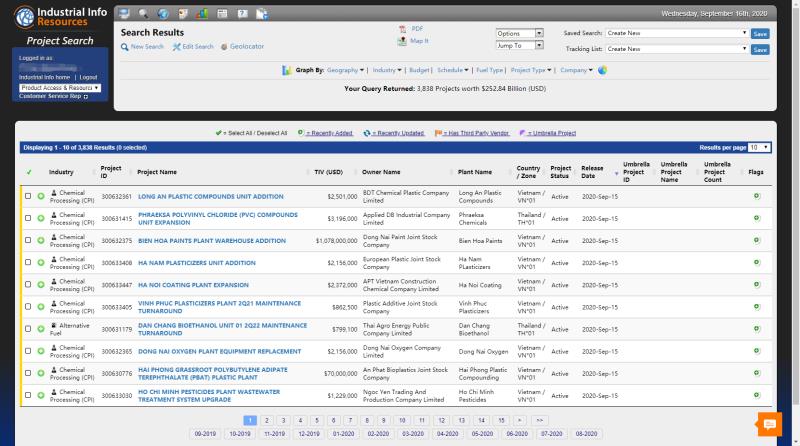Export results using the PDF icon
The image size is (800, 446).
click(x=403, y=29)
